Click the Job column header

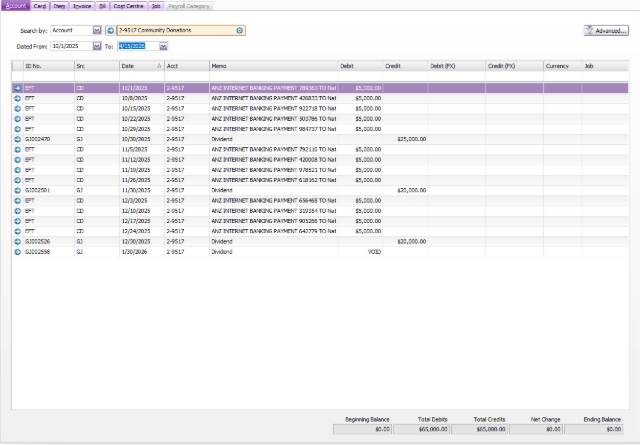coord(605,66)
